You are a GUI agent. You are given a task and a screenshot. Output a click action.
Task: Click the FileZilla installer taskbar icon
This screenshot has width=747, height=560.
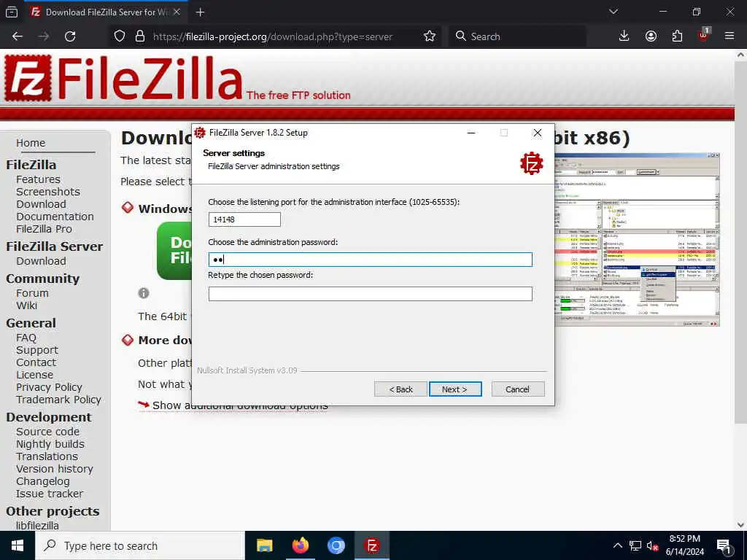[x=372, y=545]
